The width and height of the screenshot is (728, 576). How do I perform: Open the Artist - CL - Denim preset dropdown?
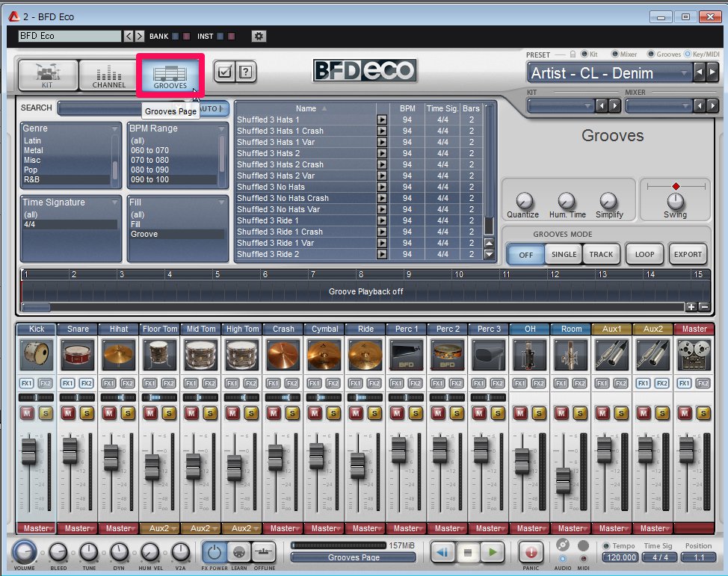tap(609, 73)
